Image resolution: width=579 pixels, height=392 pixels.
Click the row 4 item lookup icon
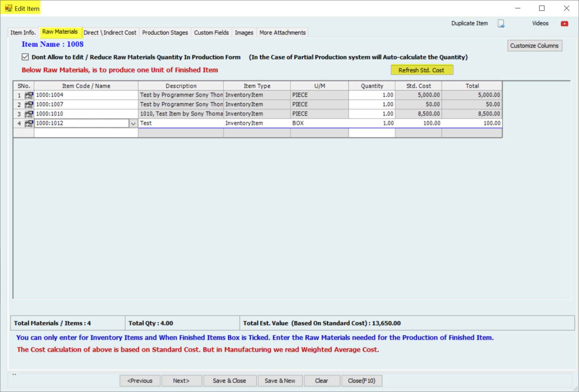(29, 124)
